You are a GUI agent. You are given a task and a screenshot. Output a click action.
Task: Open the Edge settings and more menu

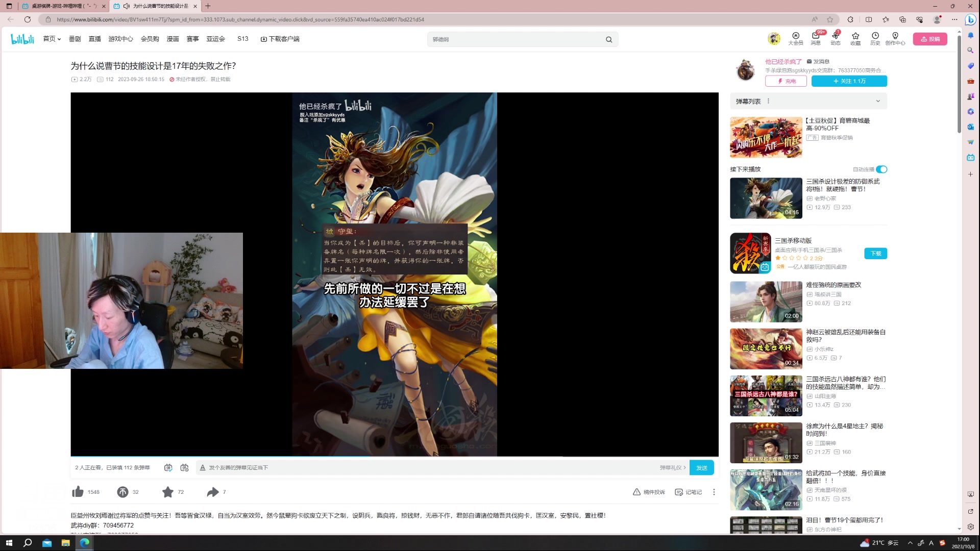[954, 19]
